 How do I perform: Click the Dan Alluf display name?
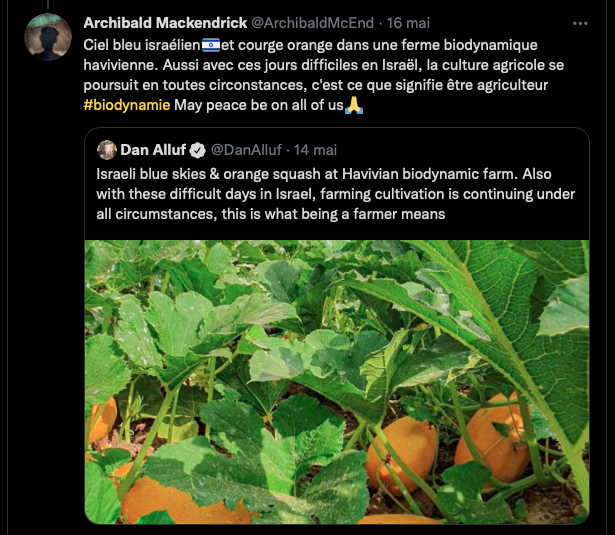coord(153,150)
